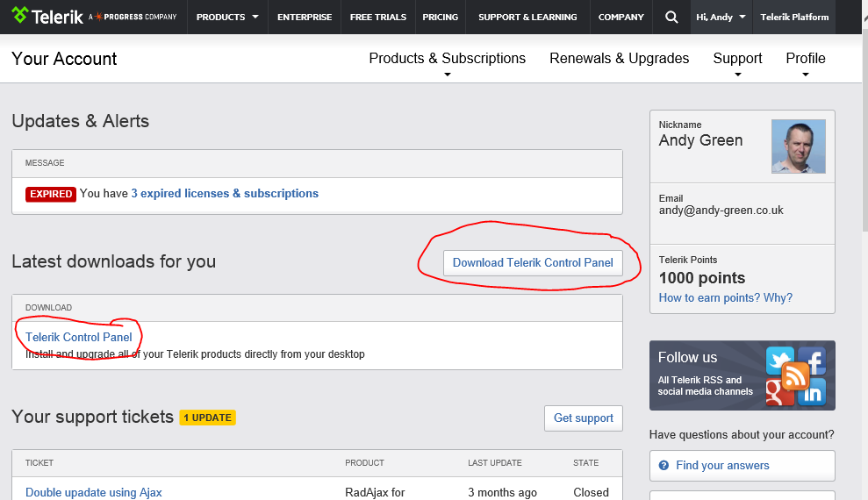The image size is (868, 500).
Task: Open the Support account menu
Action: [x=737, y=60]
